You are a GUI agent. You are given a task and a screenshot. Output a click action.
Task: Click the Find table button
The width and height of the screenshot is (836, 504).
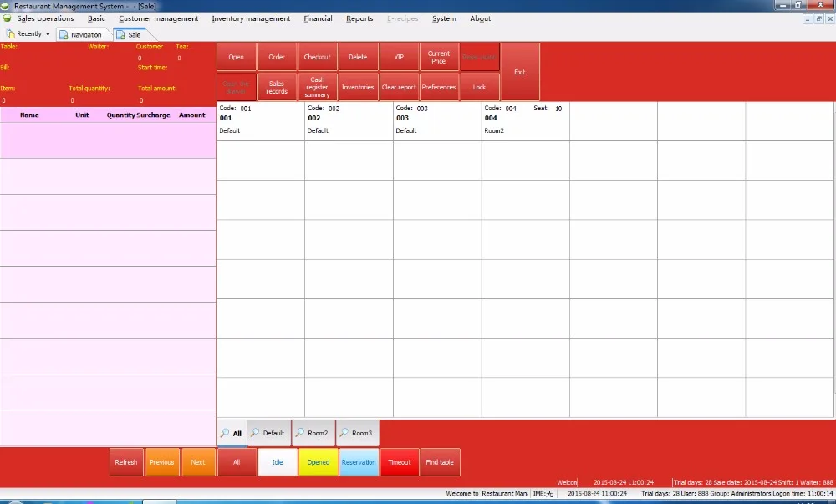440,462
